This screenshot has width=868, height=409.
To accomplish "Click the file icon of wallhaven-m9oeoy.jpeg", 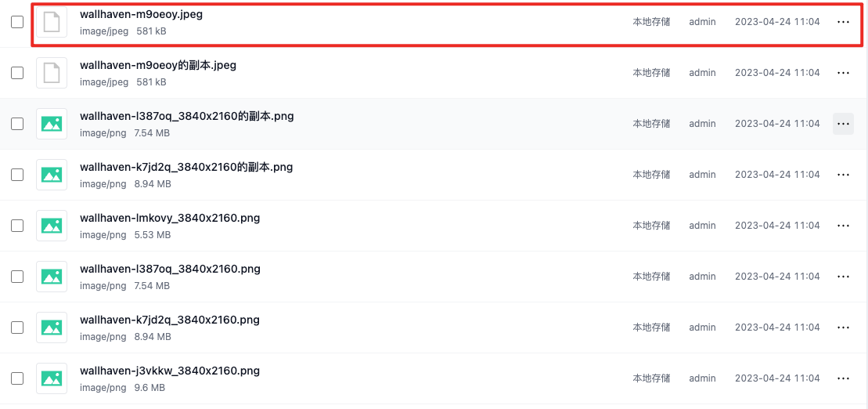I will [52, 22].
